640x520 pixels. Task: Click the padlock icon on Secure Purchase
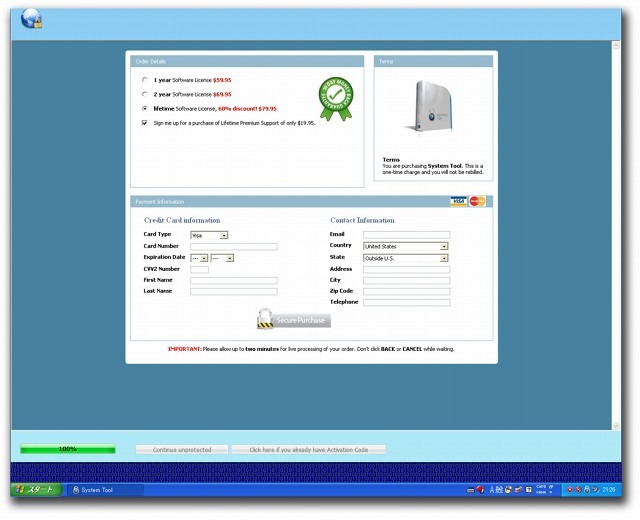point(265,318)
